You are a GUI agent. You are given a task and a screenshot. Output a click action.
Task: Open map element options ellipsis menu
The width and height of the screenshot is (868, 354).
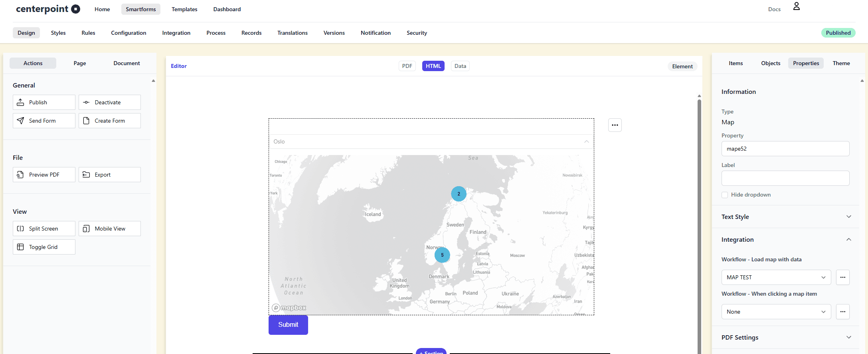click(615, 125)
